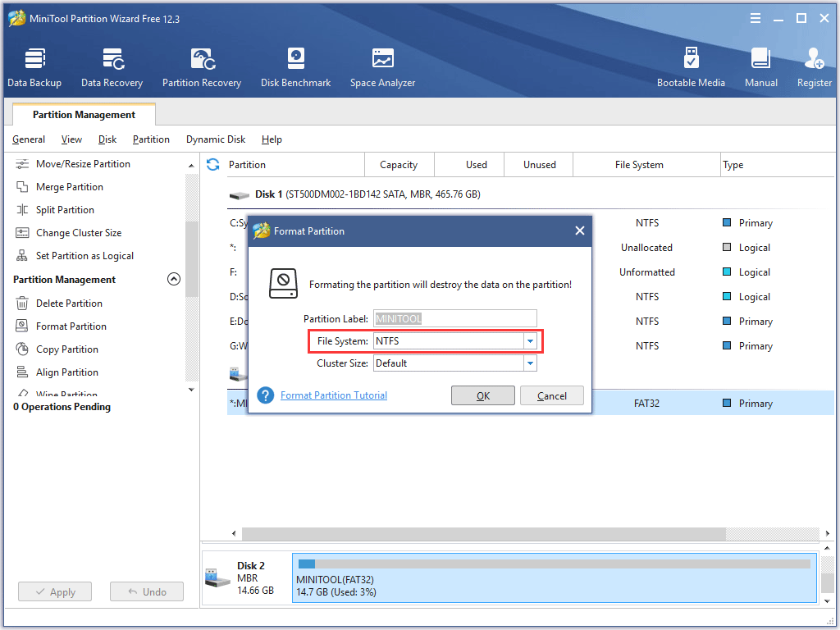
Task: Click Primary type color square for C:
Action: 727,222
